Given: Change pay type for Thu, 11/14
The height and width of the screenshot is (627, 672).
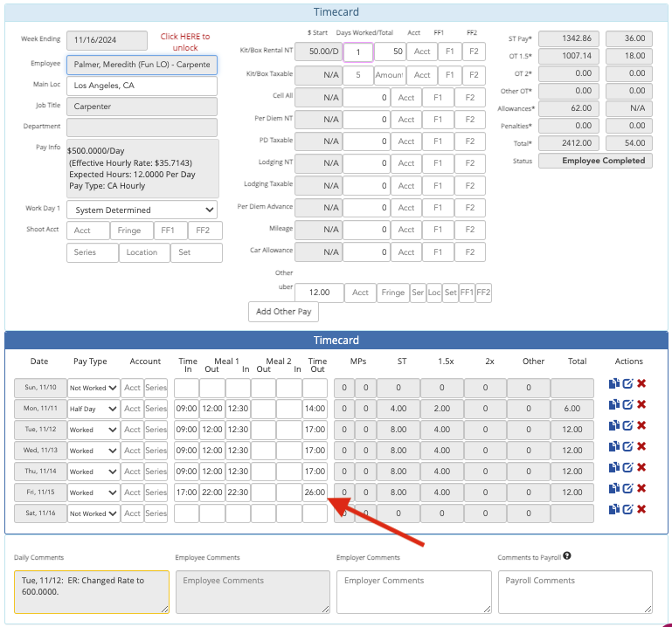Looking at the screenshot, I should coord(94,472).
